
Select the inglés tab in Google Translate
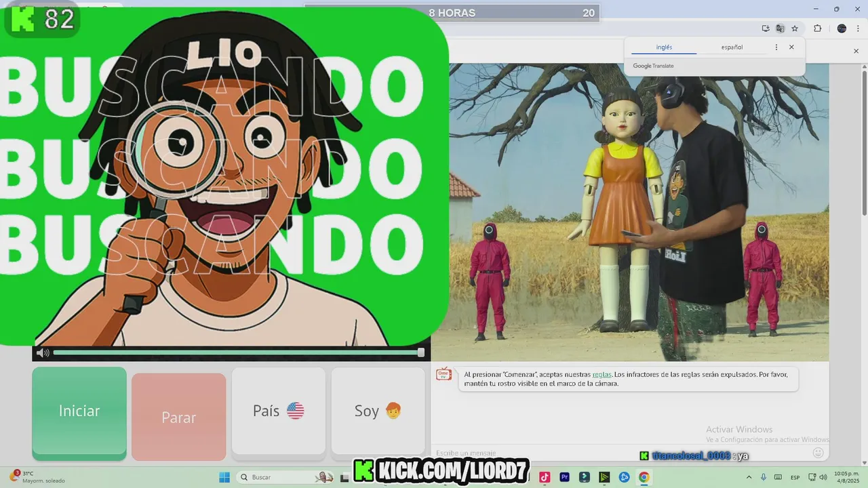click(x=664, y=47)
